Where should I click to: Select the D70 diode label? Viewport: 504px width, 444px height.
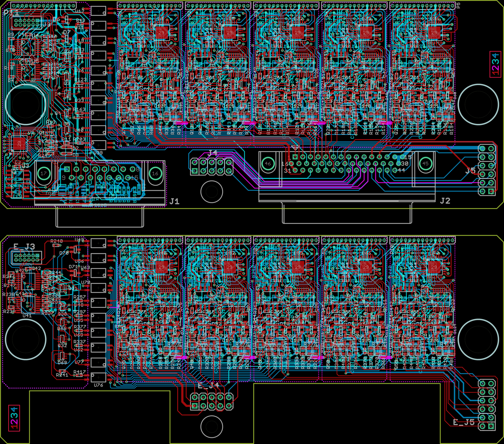pyautogui.click(x=64, y=253)
